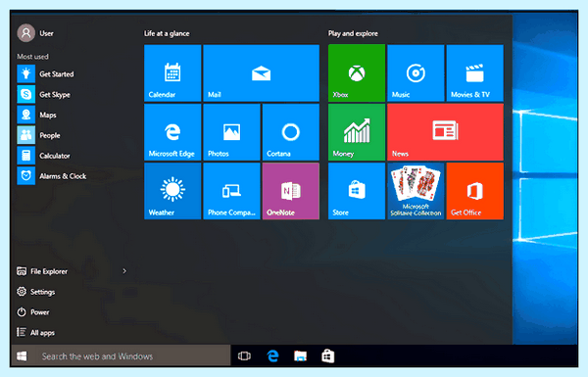
Task: Click the Windows Start button
Action: click(x=23, y=355)
